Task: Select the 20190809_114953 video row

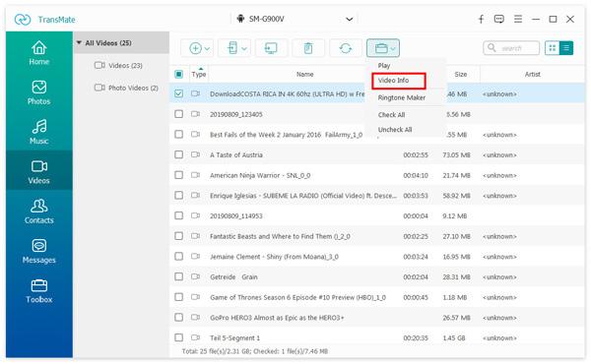Action: click(x=377, y=215)
